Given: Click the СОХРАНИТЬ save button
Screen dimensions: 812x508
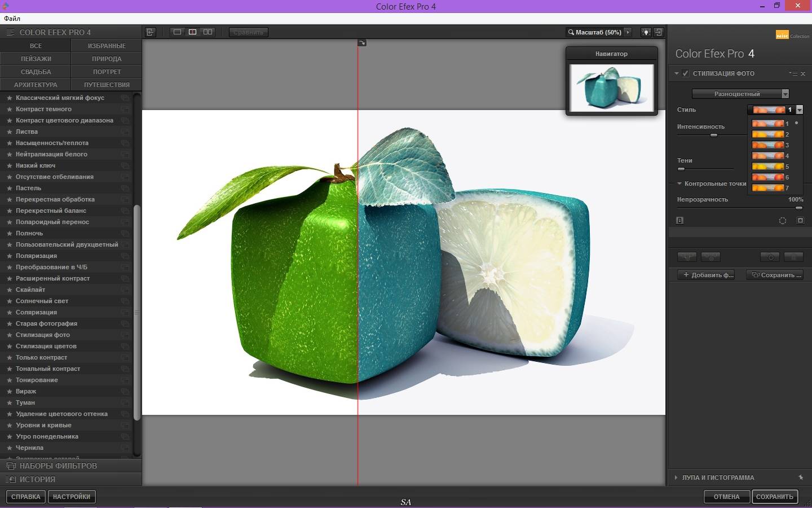Looking at the screenshot, I should (x=775, y=497).
